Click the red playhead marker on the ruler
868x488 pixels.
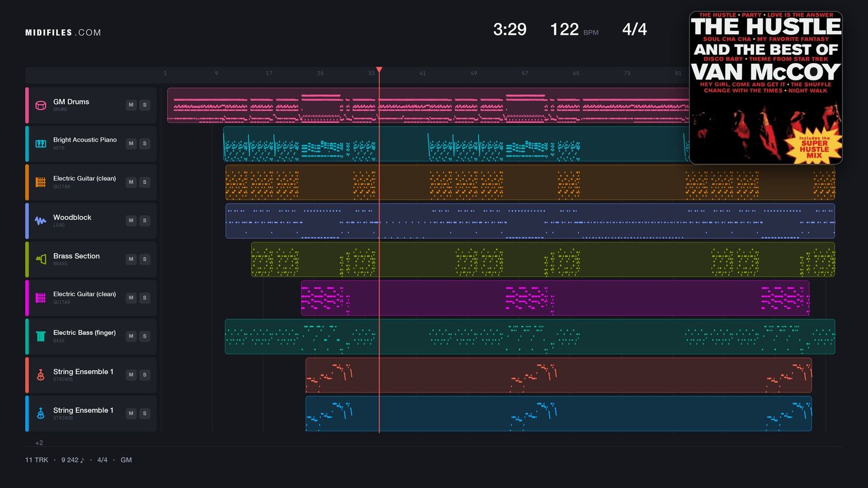(x=379, y=70)
